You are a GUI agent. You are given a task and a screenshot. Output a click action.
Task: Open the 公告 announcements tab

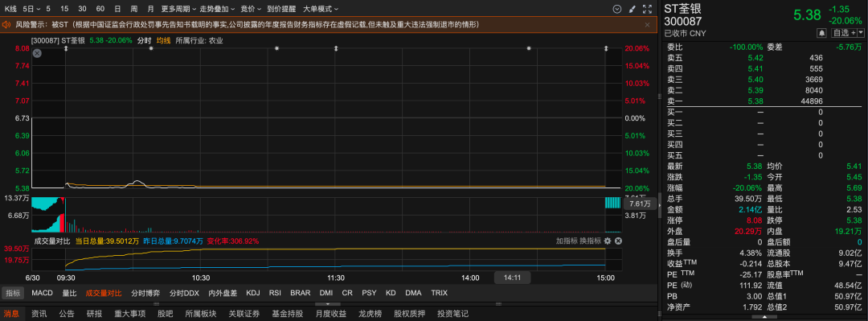coord(67,314)
